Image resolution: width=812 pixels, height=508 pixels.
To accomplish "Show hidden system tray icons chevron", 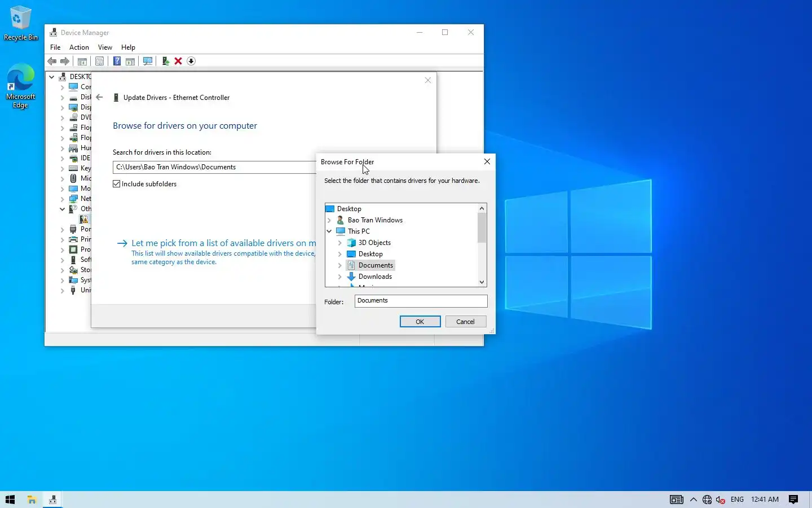I will coord(694,500).
